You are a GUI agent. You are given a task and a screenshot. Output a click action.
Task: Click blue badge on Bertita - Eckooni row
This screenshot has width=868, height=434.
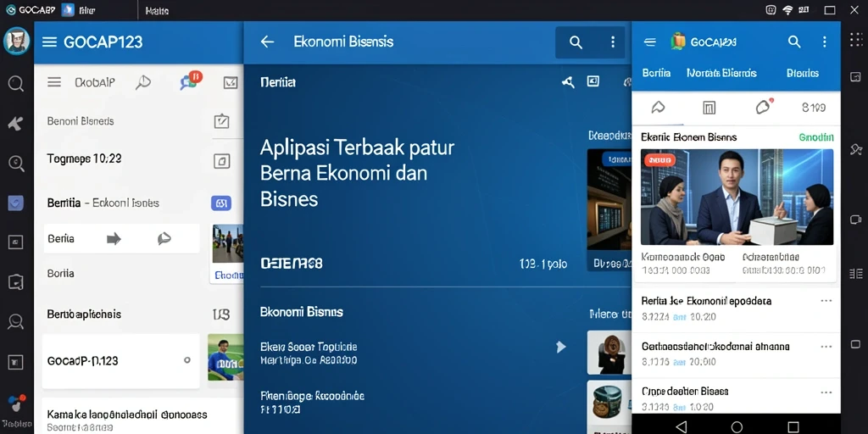[x=221, y=203]
